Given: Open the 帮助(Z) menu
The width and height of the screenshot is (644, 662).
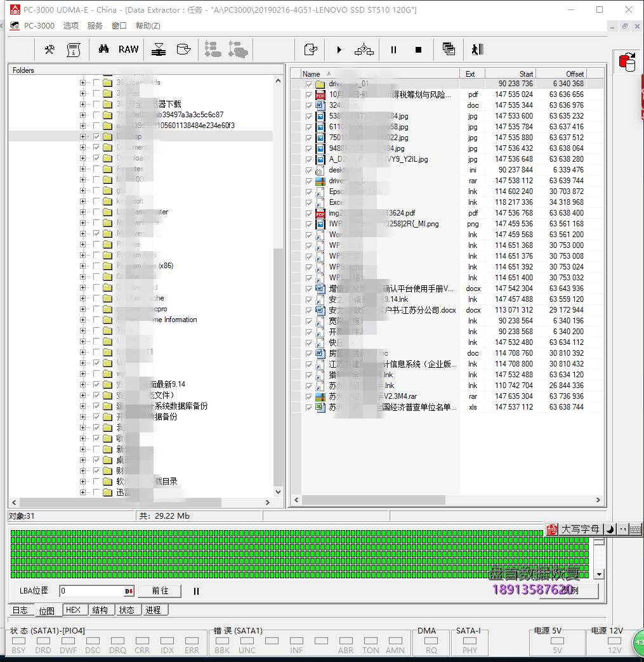Looking at the screenshot, I should click(148, 26).
